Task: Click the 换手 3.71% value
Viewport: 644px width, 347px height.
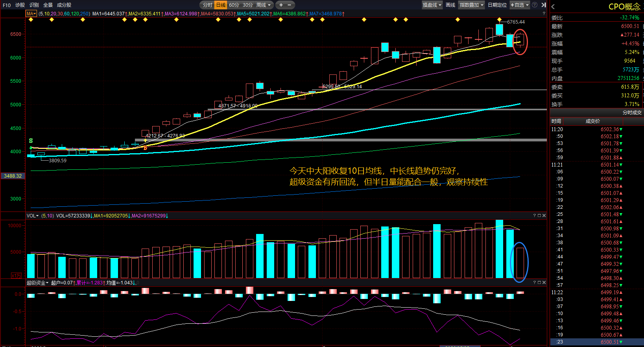Action: (632, 104)
